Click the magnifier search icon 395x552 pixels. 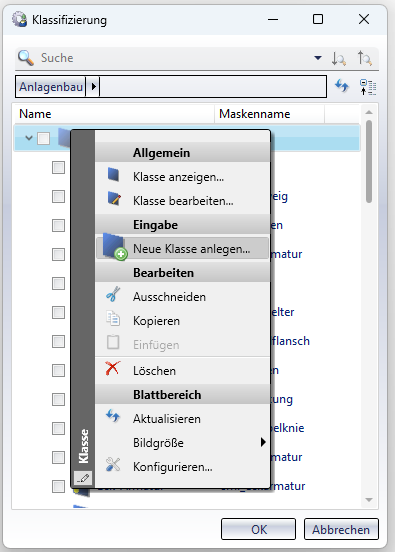point(26,58)
